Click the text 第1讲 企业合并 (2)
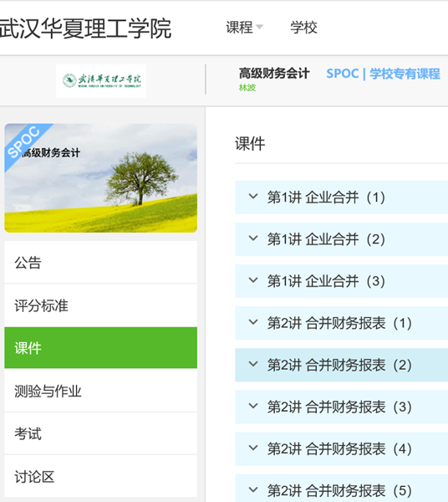Image resolution: width=448 pixels, height=502 pixels. [326, 239]
